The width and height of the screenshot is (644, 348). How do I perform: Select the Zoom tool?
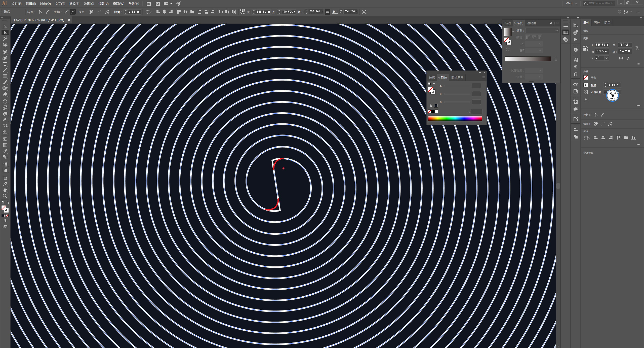[5, 196]
